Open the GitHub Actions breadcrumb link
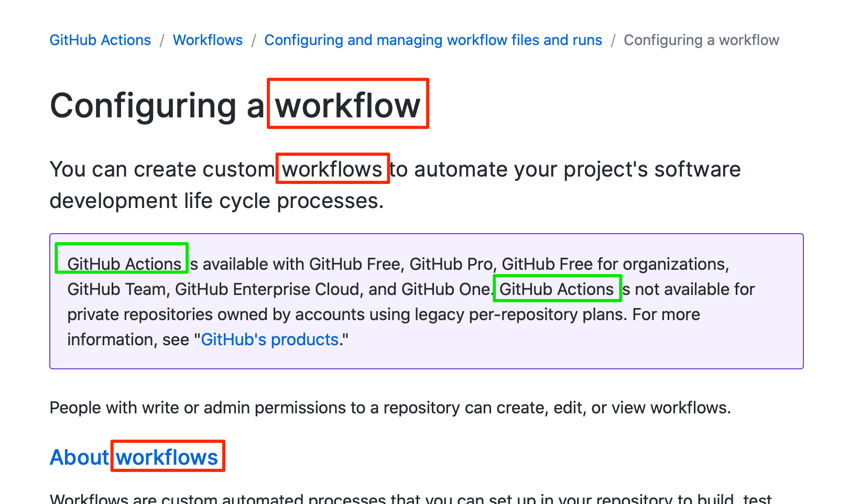 point(100,40)
